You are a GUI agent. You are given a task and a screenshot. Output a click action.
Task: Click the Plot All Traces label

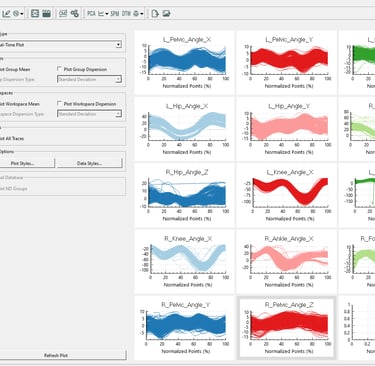coord(12,139)
